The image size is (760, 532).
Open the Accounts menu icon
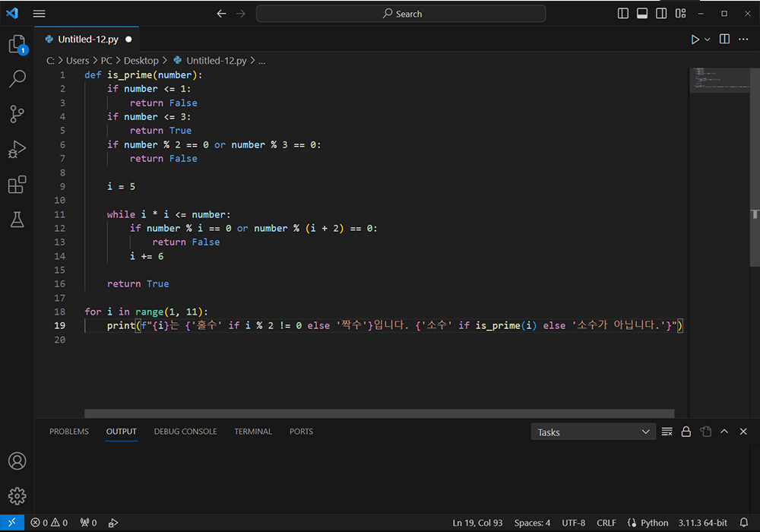click(x=17, y=461)
